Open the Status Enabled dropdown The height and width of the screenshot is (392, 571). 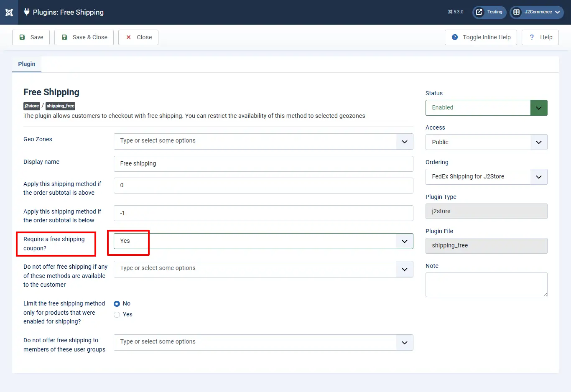[x=486, y=108]
